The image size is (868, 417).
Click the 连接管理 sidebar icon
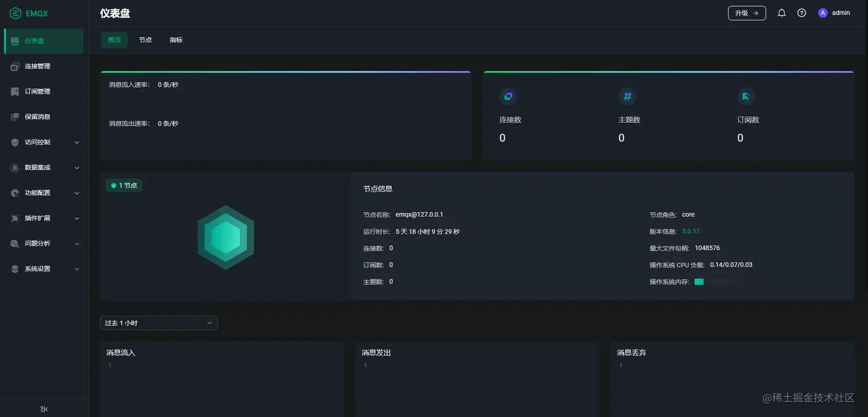pos(15,67)
